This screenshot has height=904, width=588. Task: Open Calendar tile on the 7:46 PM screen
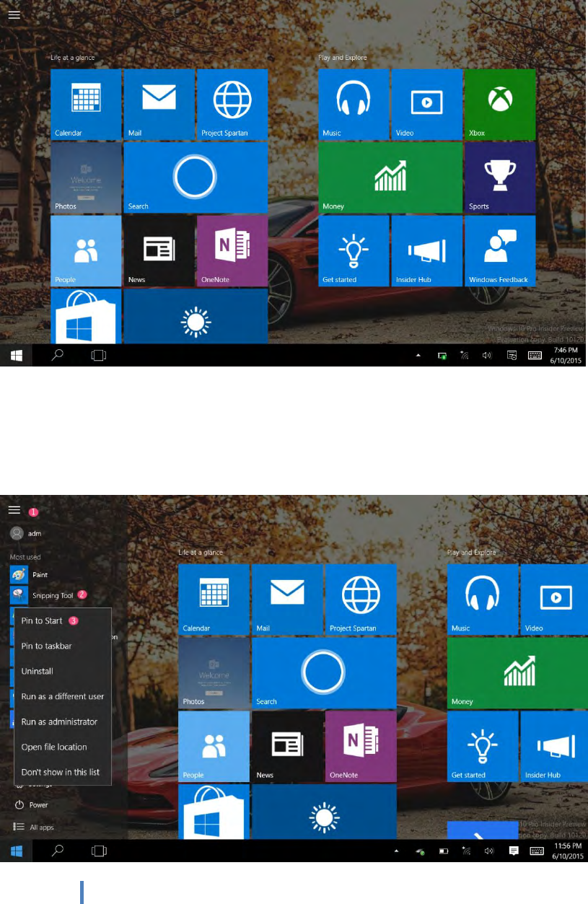[x=86, y=104]
